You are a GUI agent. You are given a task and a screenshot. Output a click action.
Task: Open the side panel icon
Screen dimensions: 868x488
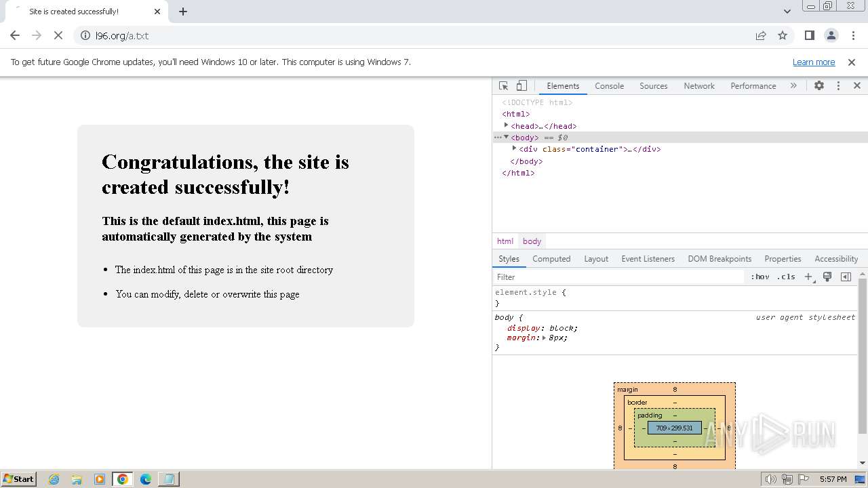(809, 35)
